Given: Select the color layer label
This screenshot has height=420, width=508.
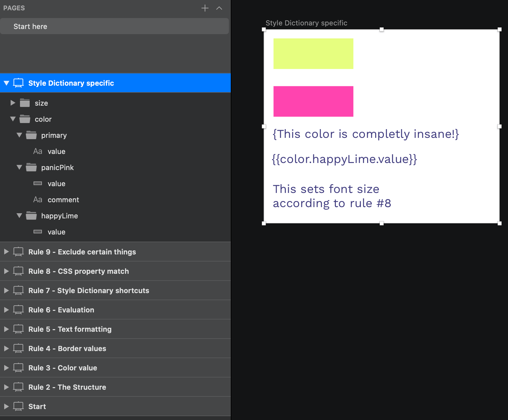Looking at the screenshot, I should (43, 119).
